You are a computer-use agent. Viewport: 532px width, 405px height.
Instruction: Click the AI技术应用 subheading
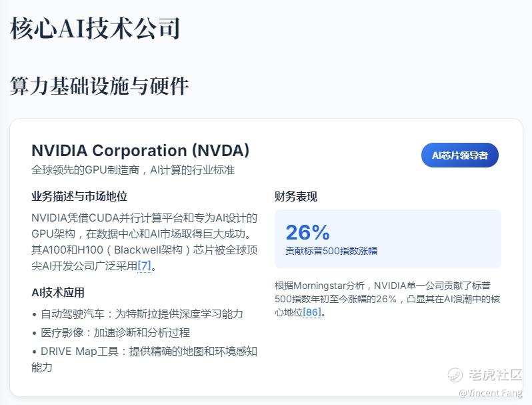[x=58, y=292]
